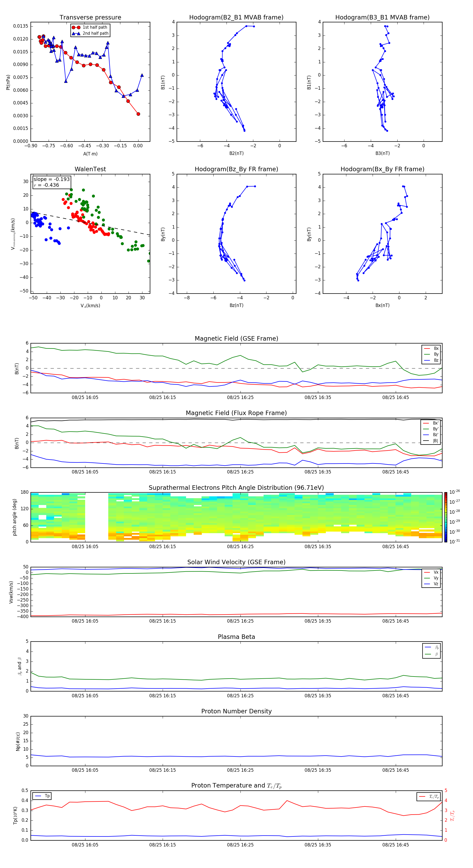Click '08/25 16:45' tick under Plasma Beta plot
Image resolution: width=473 pixels, height=868 pixels.
coord(395,696)
